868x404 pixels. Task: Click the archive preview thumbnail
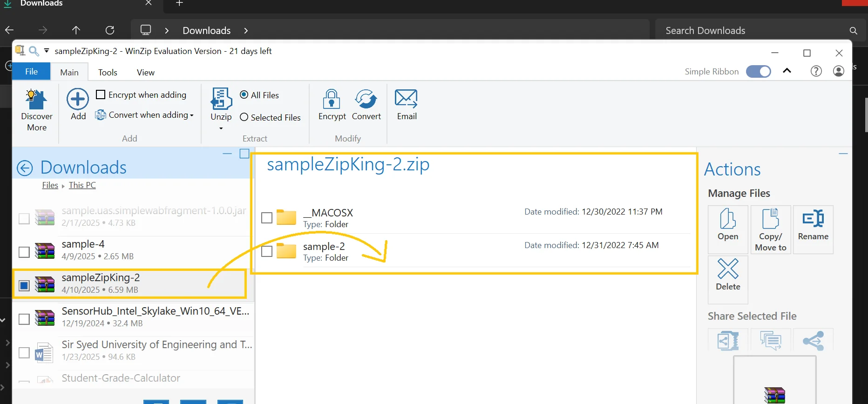tap(774, 380)
